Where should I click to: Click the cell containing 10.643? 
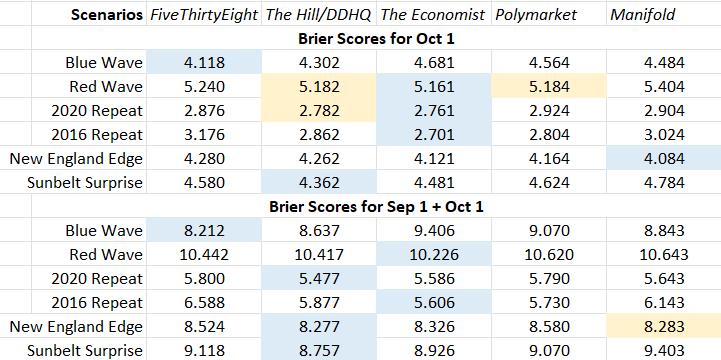click(664, 254)
